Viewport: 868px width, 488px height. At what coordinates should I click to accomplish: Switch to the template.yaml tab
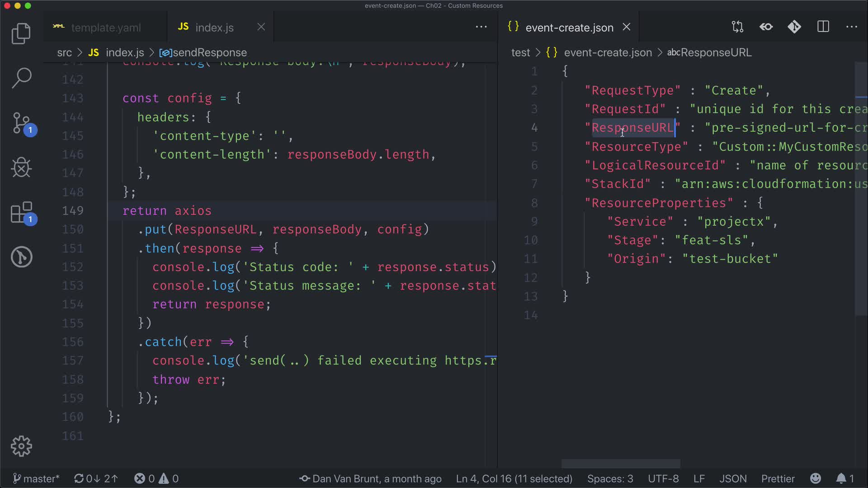coord(105,28)
